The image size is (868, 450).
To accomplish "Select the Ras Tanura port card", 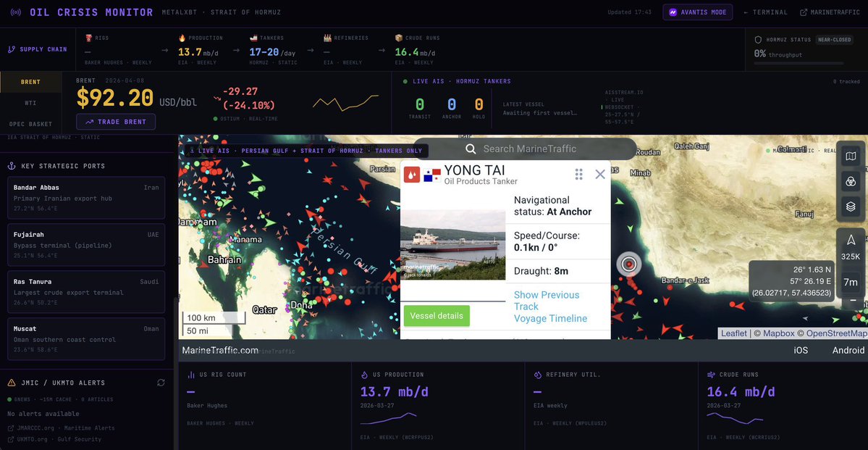I will point(86,292).
